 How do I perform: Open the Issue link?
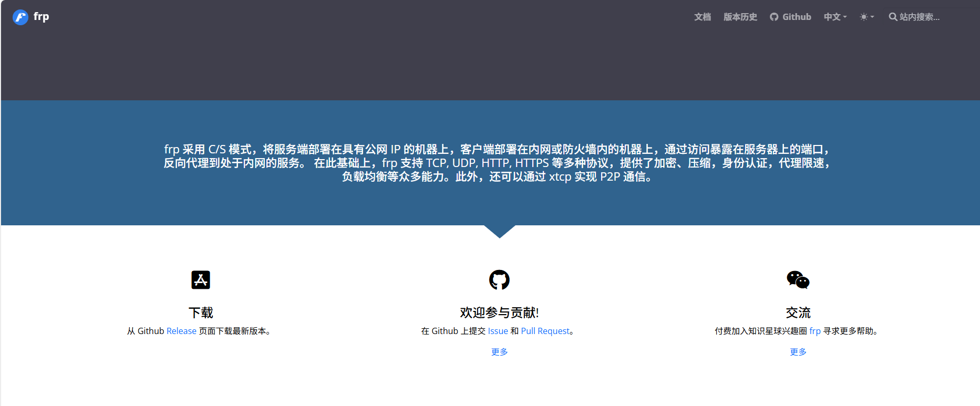tap(498, 331)
